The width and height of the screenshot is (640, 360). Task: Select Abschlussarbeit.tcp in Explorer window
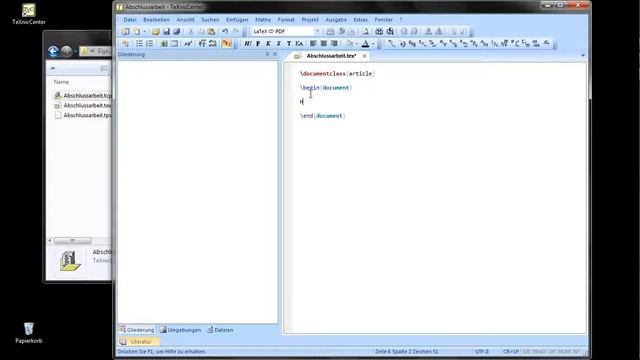tap(82, 96)
